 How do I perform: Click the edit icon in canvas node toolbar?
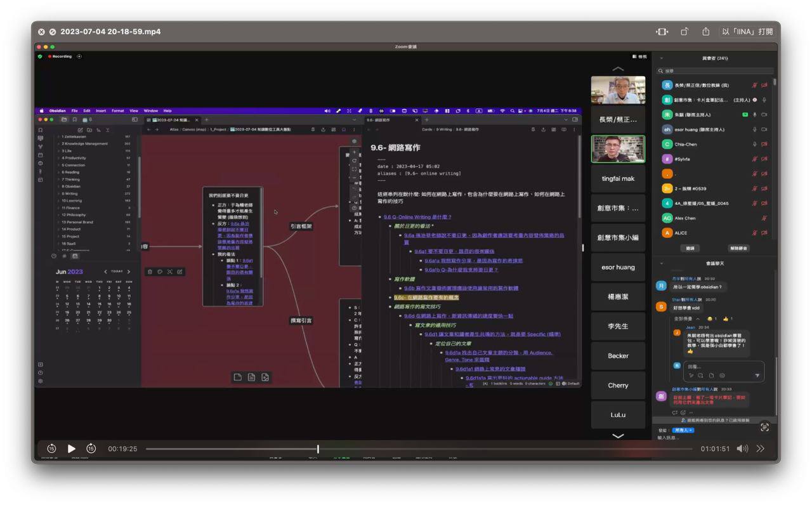coord(180,272)
